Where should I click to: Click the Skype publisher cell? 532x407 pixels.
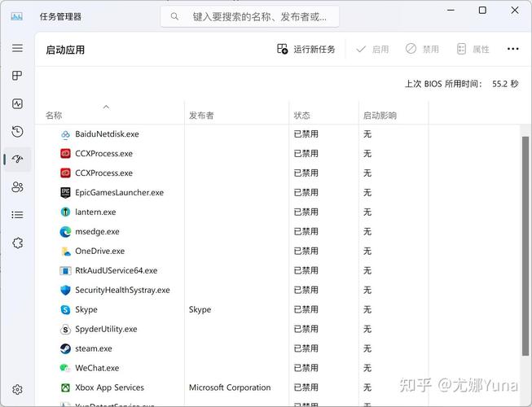(x=200, y=310)
